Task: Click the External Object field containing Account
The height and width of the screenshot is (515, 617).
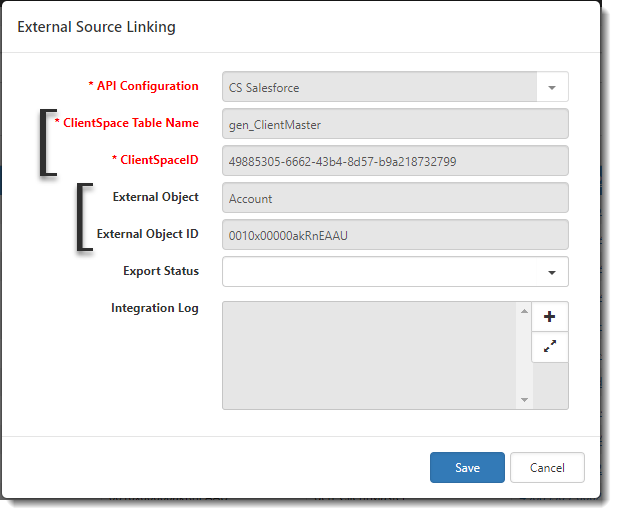Action: coord(395,198)
